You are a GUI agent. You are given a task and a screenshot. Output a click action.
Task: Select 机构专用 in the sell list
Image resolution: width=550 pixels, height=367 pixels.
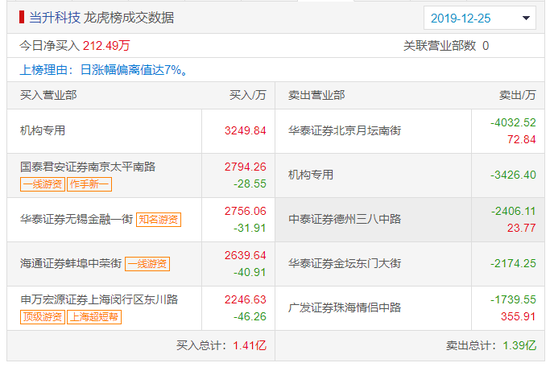click(x=310, y=175)
